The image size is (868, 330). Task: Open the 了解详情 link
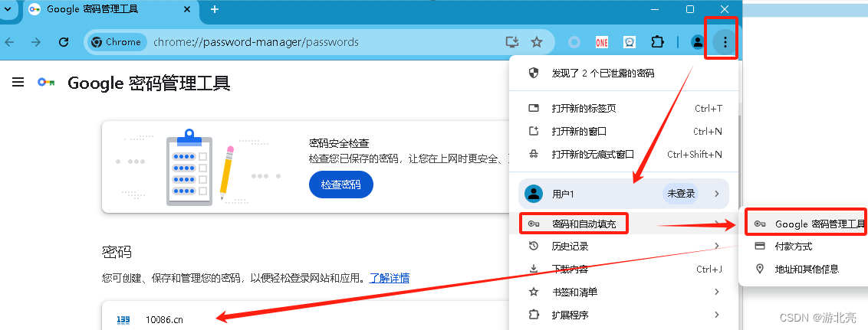pyautogui.click(x=390, y=277)
